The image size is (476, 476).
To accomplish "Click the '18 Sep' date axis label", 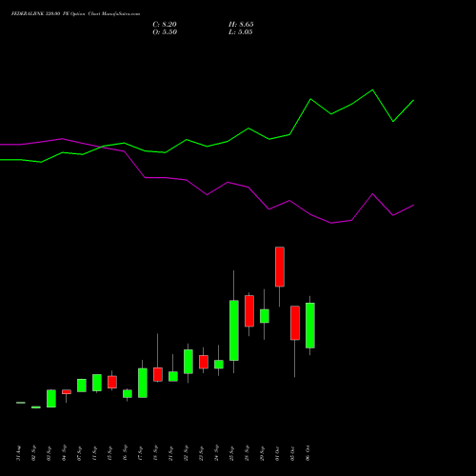I will 155,453.
